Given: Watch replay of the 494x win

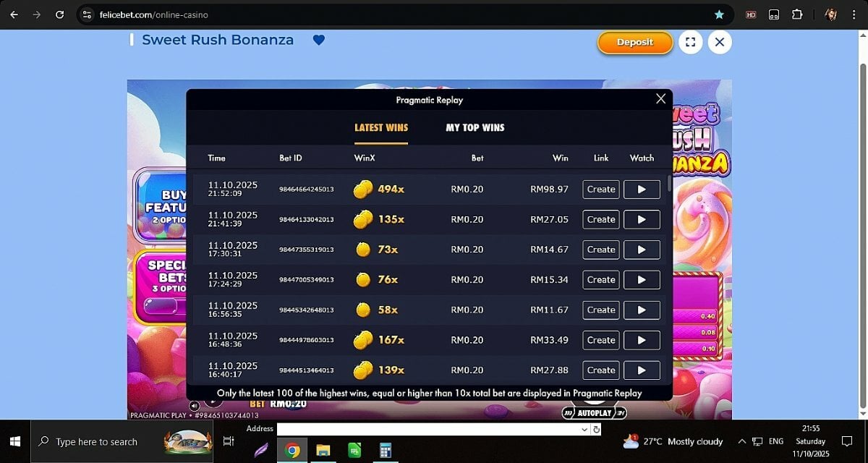Looking at the screenshot, I should 641,190.
